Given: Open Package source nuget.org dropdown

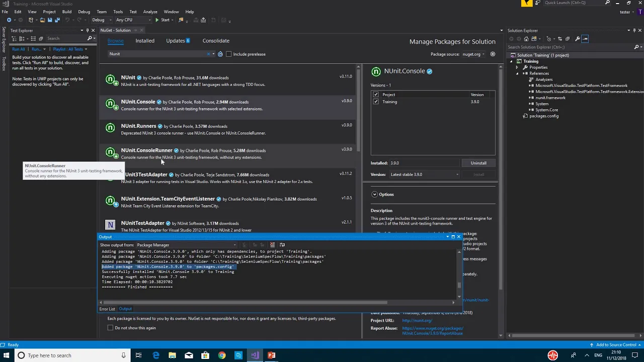Looking at the screenshot, I should pyautogui.click(x=473, y=54).
